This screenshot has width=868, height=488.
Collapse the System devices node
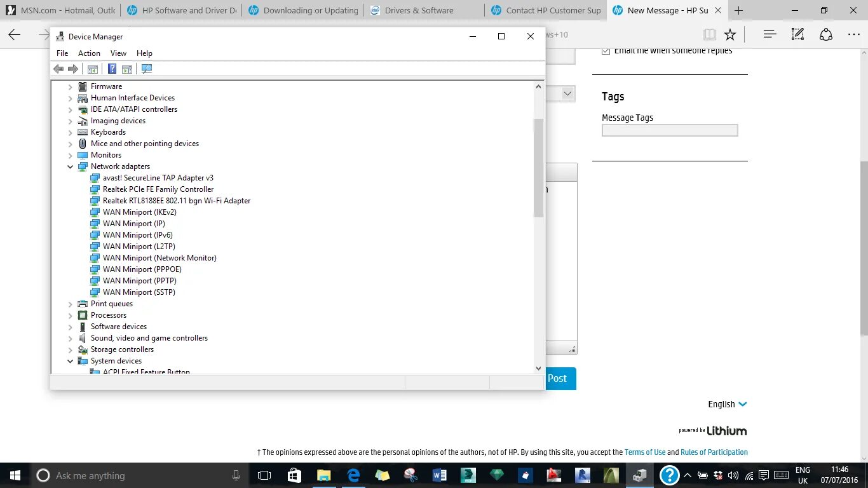pos(71,361)
